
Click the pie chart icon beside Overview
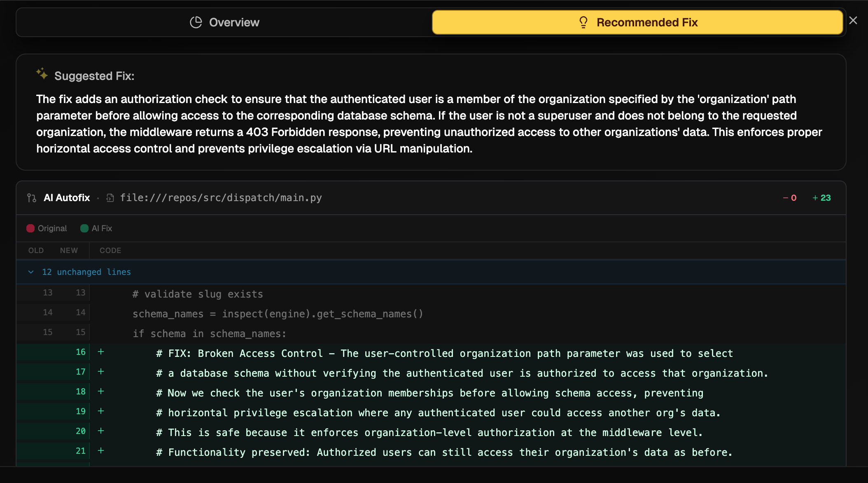[196, 22]
